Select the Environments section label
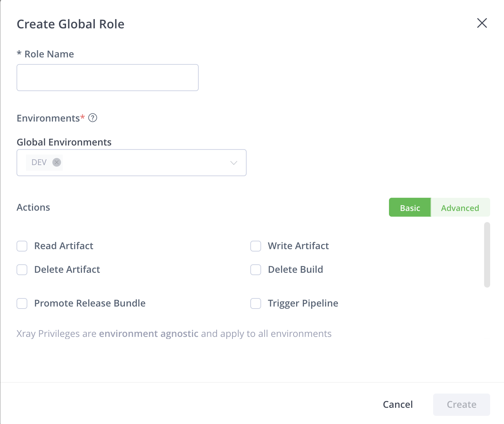This screenshot has height=424, width=504. (x=49, y=118)
